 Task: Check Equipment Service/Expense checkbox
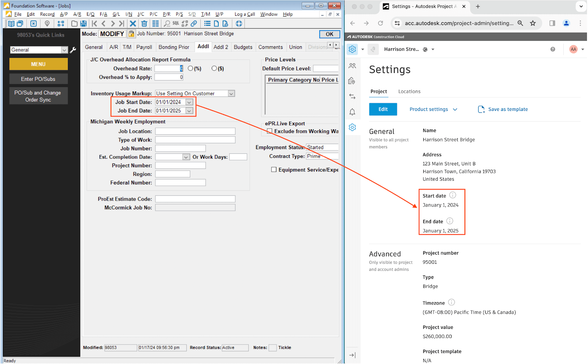(x=274, y=169)
